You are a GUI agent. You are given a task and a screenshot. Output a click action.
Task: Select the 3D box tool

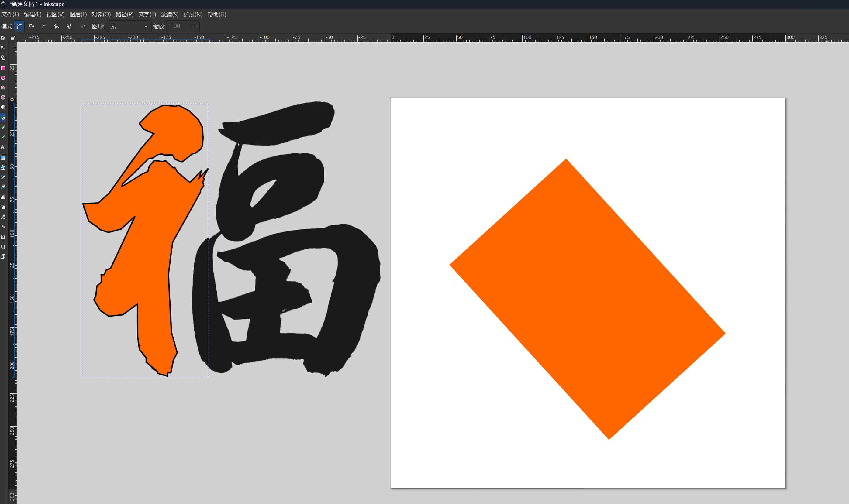pyautogui.click(x=3, y=97)
